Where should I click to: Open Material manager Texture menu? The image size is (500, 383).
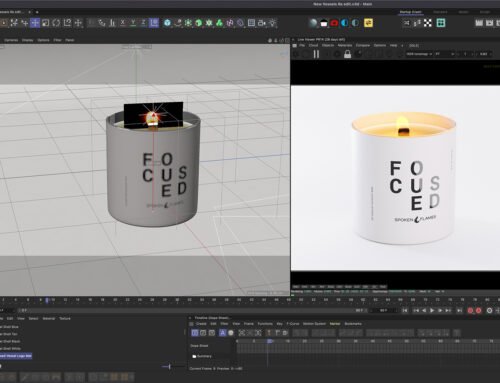[65, 318]
